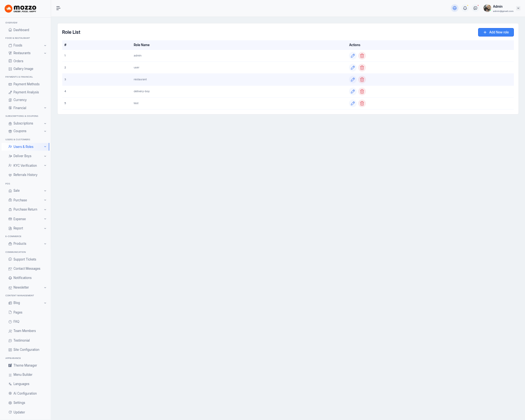
Task: Open Theme Manager in sidebar
Action: pos(25,365)
